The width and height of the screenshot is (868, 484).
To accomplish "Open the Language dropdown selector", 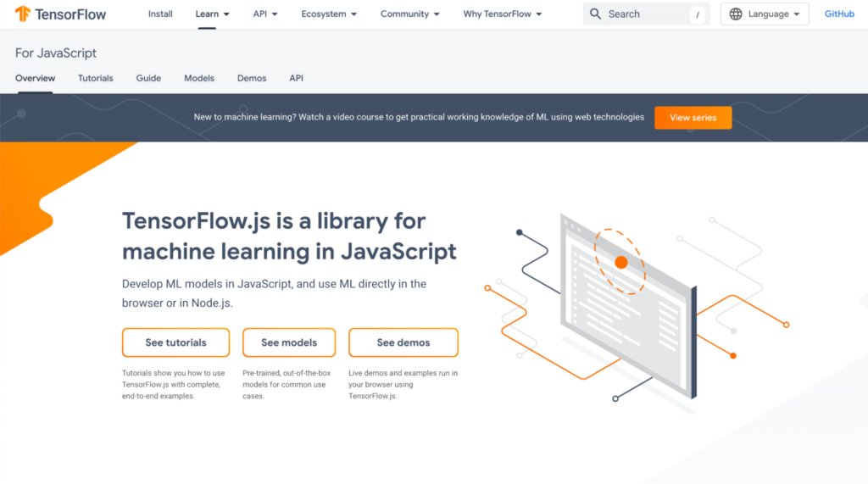I will click(765, 14).
